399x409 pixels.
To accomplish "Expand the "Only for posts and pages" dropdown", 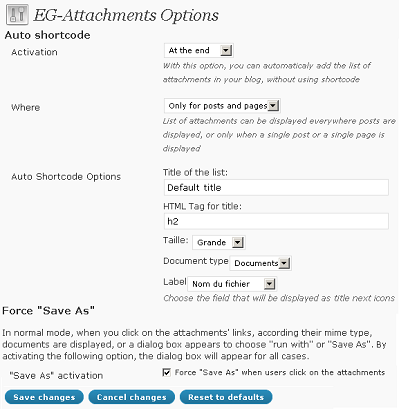I will [222, 106].
